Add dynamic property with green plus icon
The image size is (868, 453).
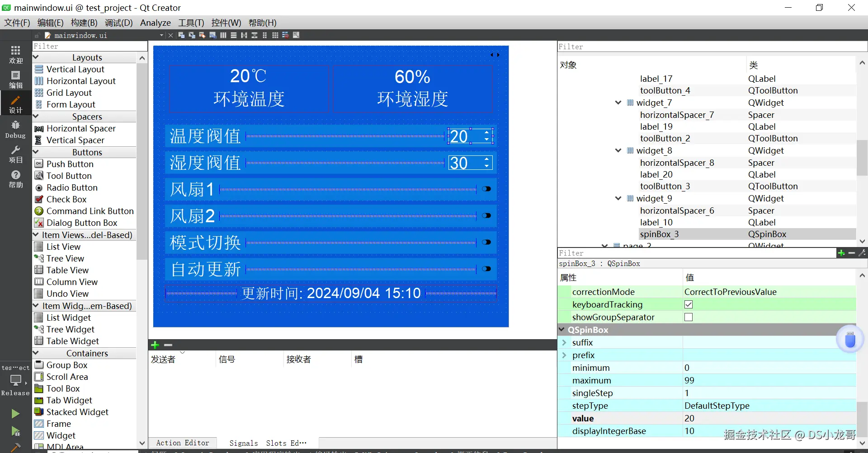(x=841, y=253)
